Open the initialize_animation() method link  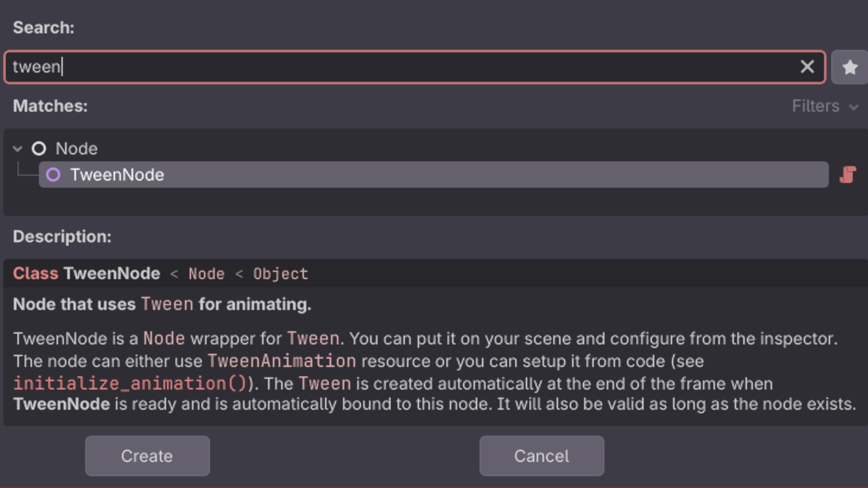(130, 384)
